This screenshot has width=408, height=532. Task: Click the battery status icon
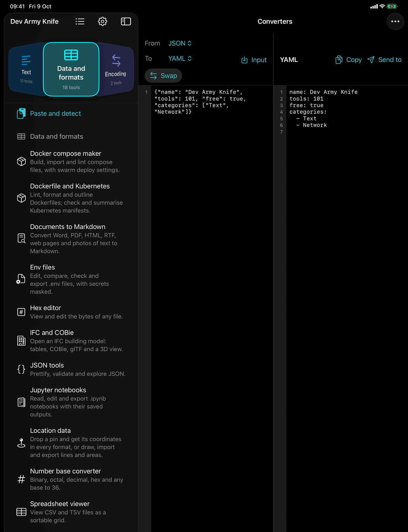[392, 6]
